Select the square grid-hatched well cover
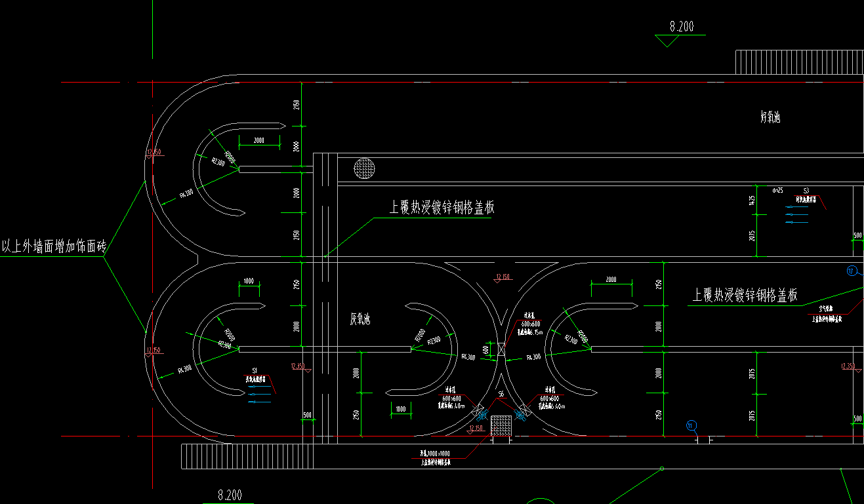864x504 pixels. pyautogui.click(x=501, y=425)
